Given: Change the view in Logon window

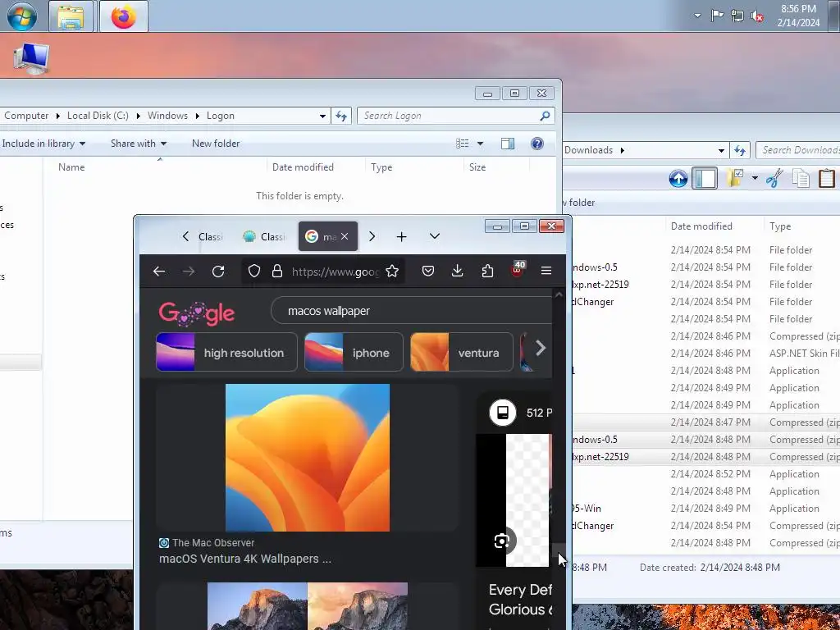Looking at the screenshot, I should [x=463, y=144].
